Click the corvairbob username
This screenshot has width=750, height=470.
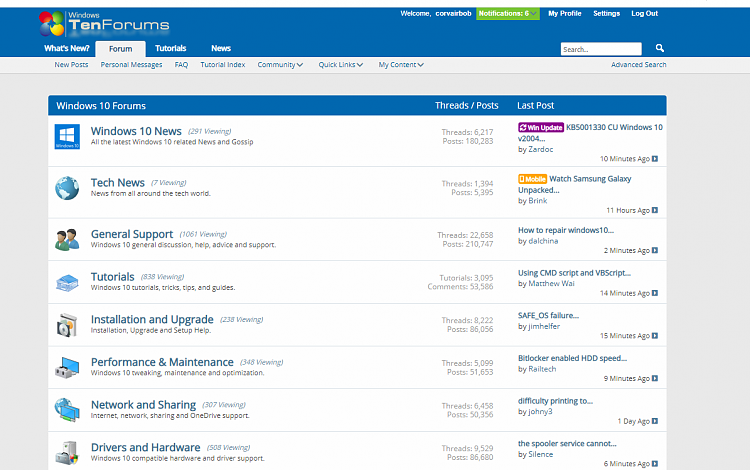pos(453,13)
